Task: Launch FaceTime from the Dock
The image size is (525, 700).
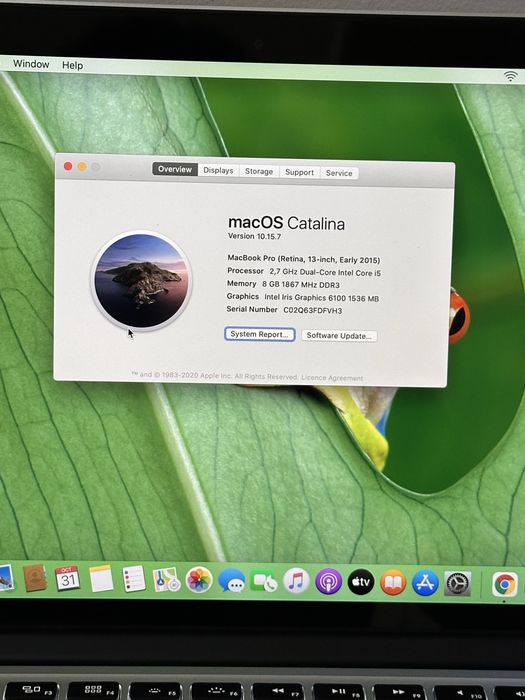Action: tap(263, 581)
